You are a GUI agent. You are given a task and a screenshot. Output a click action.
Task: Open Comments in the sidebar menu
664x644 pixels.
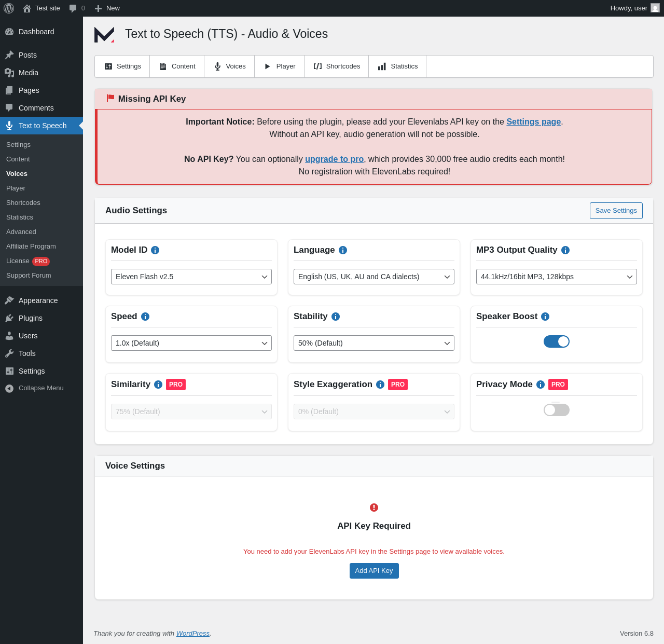tap(41, 108)
